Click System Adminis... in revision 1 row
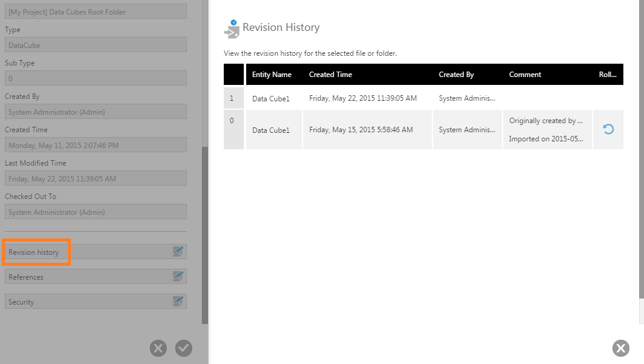This screenshot has width=644, height=364. (x=467, y=98)
